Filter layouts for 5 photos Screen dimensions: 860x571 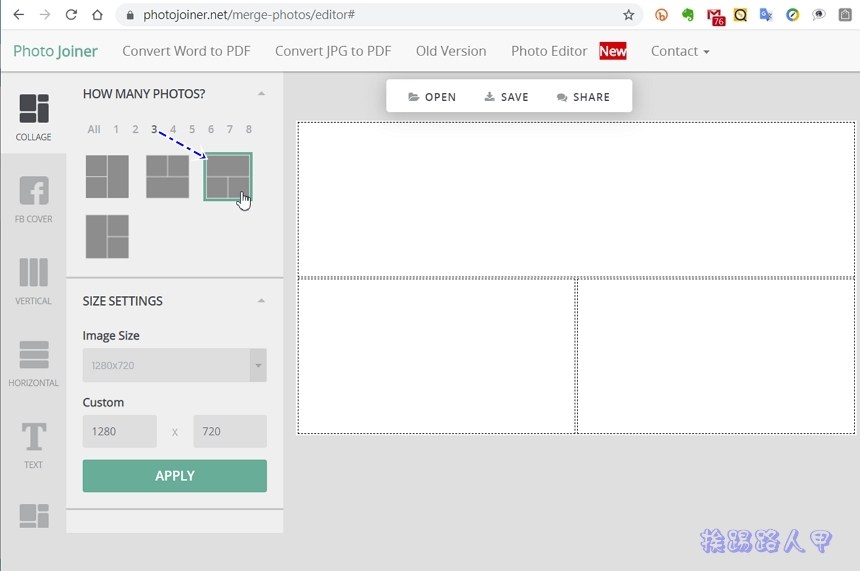[x=192, y=129]
